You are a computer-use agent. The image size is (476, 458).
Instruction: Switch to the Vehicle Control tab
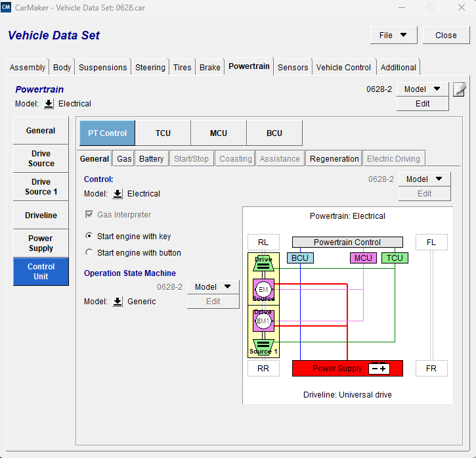click(x=343, y=67)
